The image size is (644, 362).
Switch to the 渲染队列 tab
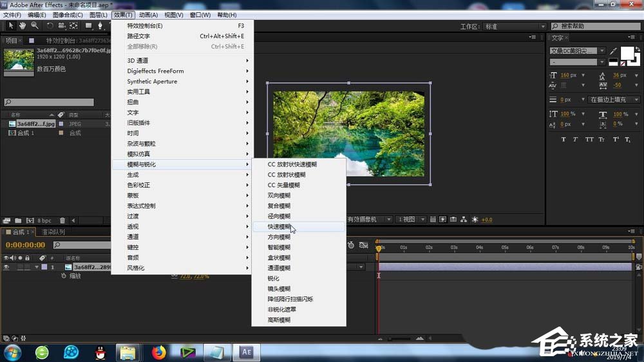[53, 232]
